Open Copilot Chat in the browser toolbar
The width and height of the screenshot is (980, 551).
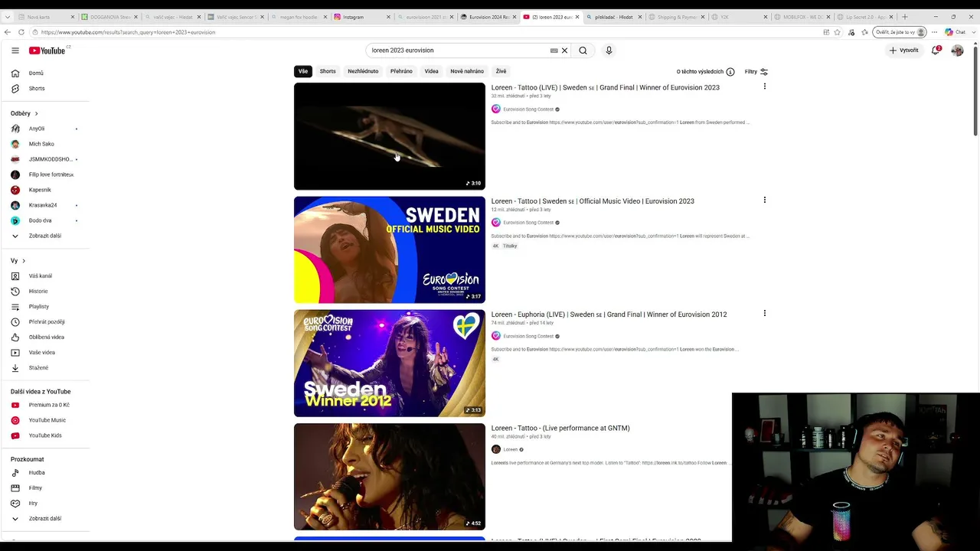click(x=955, y=32)
